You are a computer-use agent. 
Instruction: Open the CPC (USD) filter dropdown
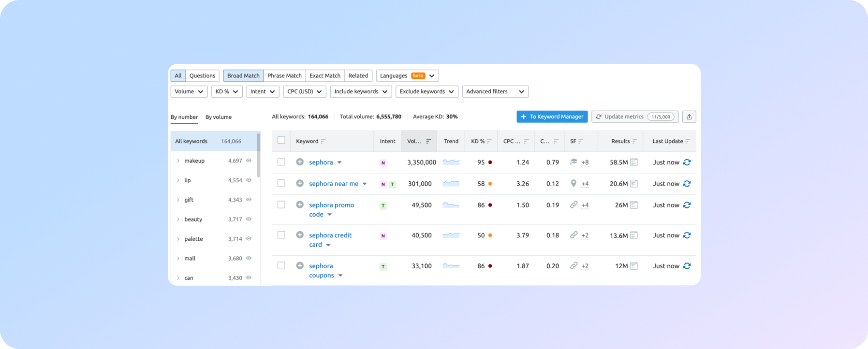coord(305,91)
